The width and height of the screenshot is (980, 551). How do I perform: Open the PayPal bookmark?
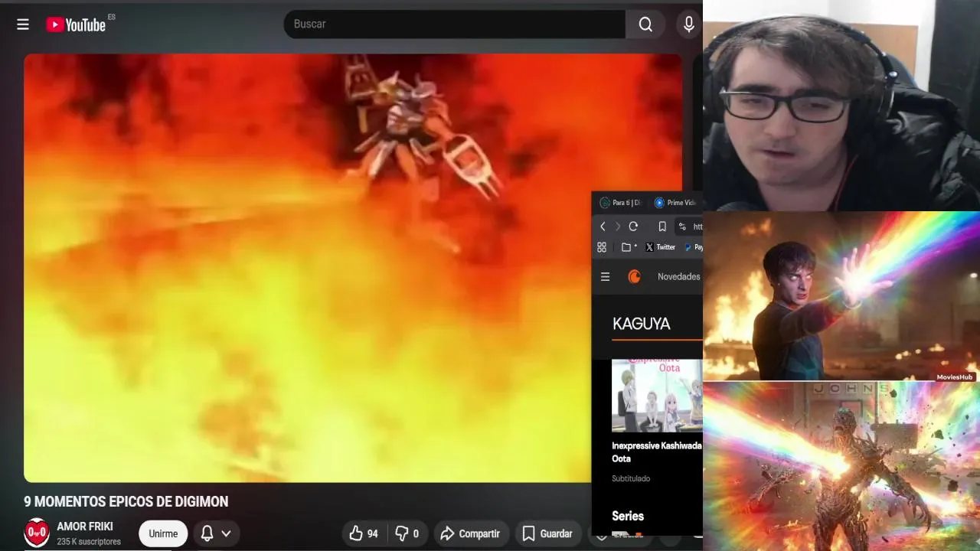click(x=694, y=247)
